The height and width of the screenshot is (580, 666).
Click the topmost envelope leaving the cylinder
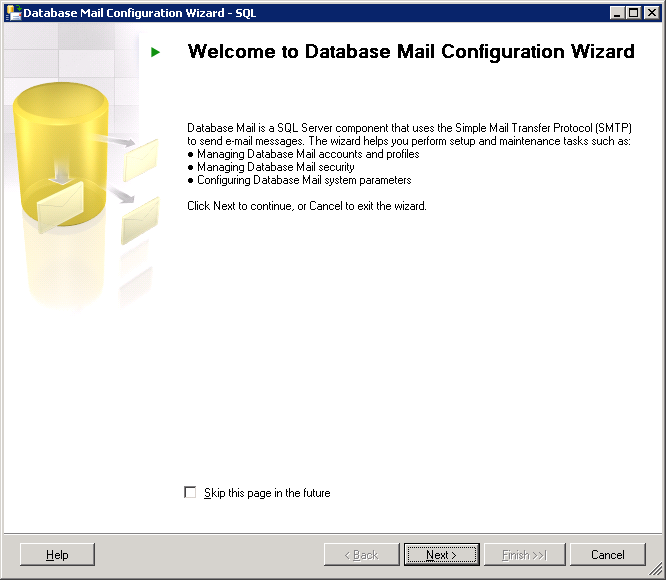(x=141, y=154)
